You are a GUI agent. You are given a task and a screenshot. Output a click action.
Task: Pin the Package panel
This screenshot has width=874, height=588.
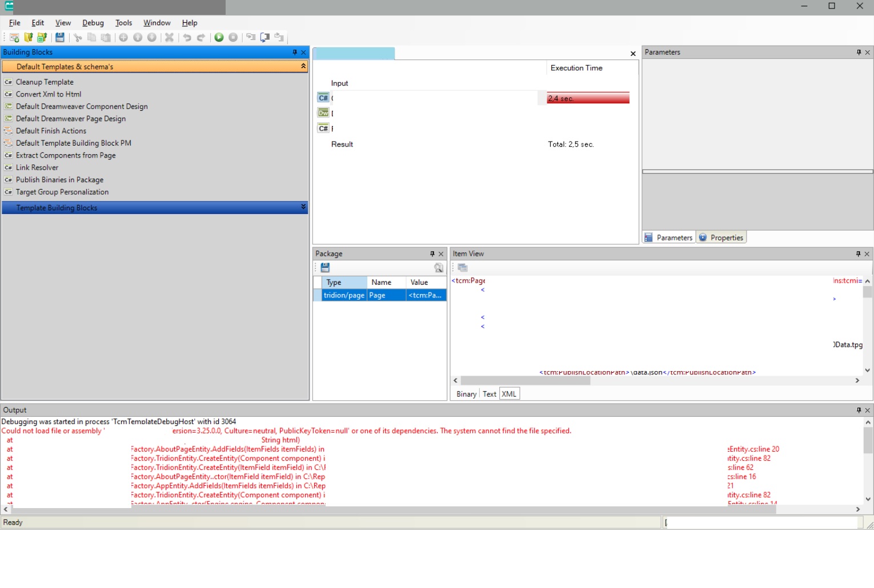click(x=432, y=254)
